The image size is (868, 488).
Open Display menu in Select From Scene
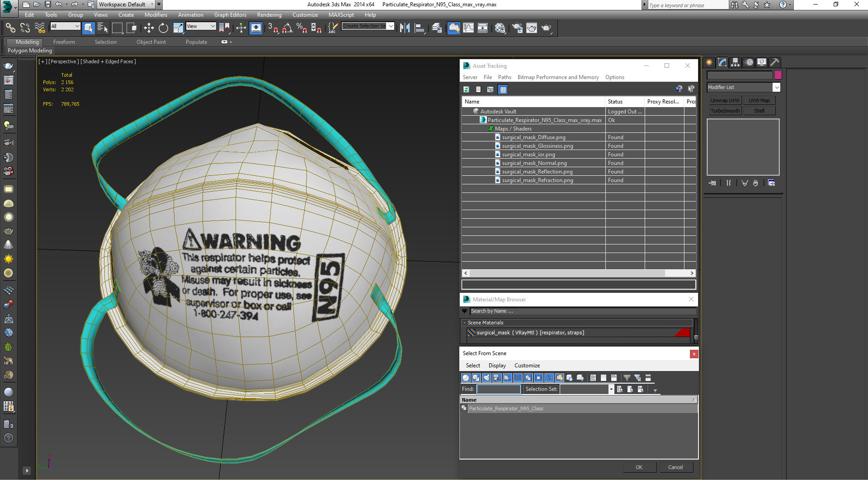point(497,366)
